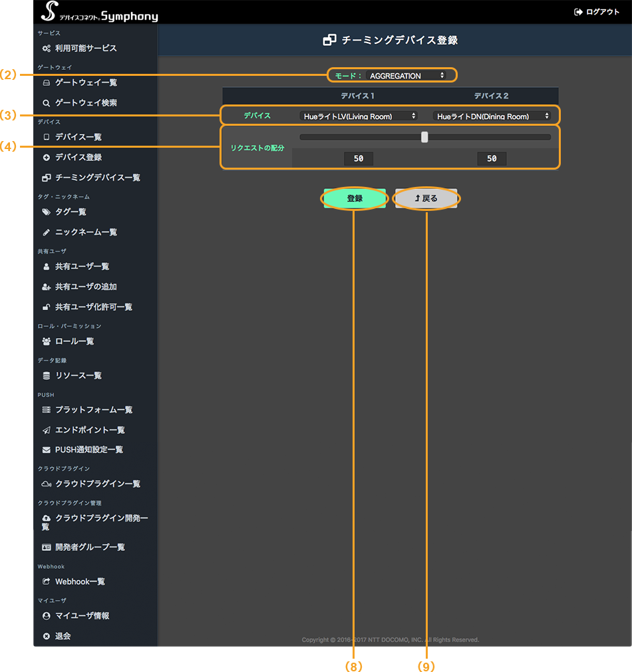This screenshot has height=672, width=632.
Task: Click the green 登録 button
Action: point(355,198)
